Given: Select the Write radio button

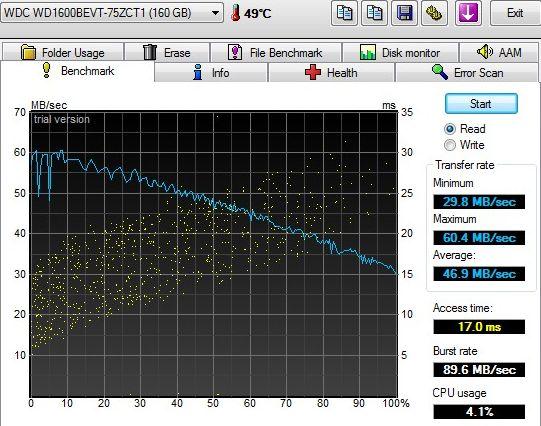Looking at the screenshot, I should click(450, 145).
